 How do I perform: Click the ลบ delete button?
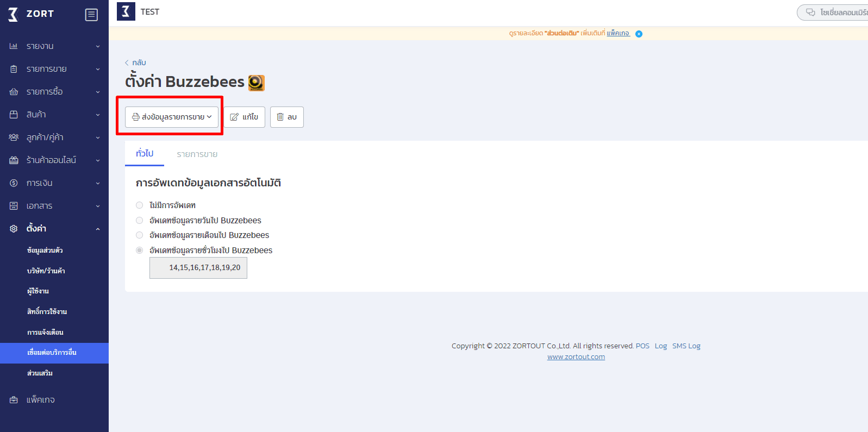click(x=287, y=117)
